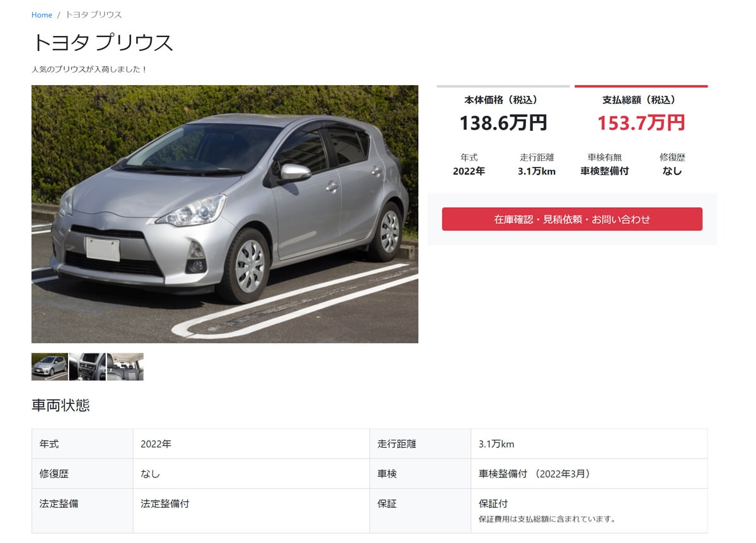Click the 車検整備付 summary value

tap(605, 171)
